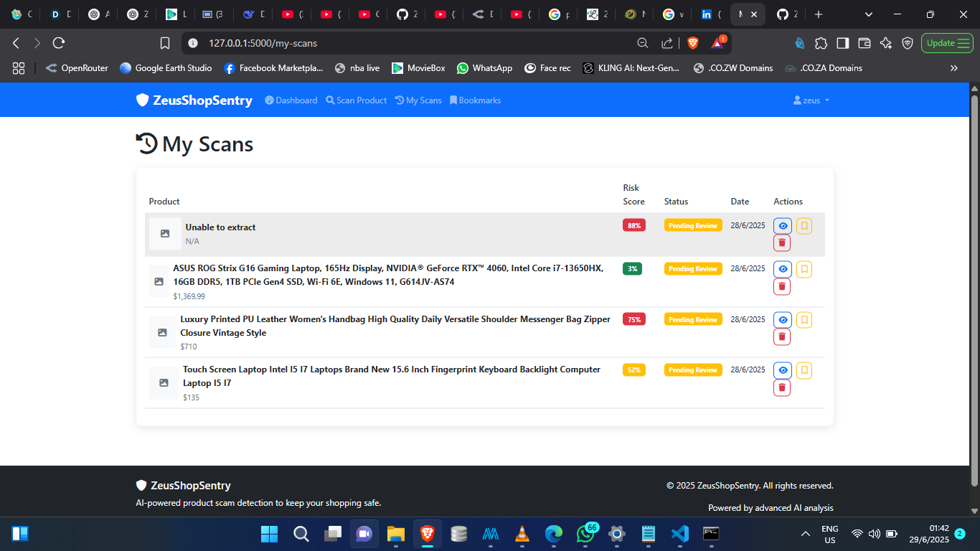This screenshot has width=980, height=551.
Task: Click the 3% risk score badge
Action: coord(633,268)
